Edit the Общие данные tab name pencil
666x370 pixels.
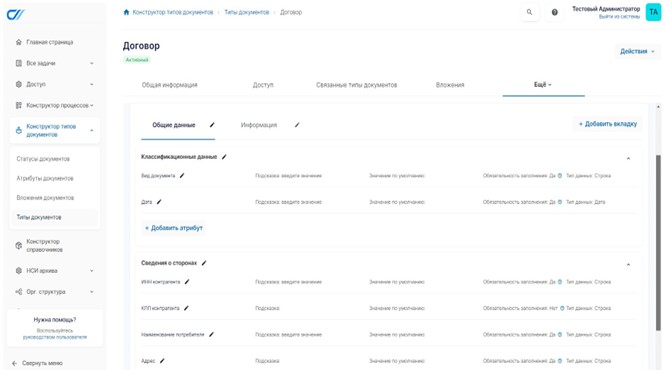(x=212, y=125)
